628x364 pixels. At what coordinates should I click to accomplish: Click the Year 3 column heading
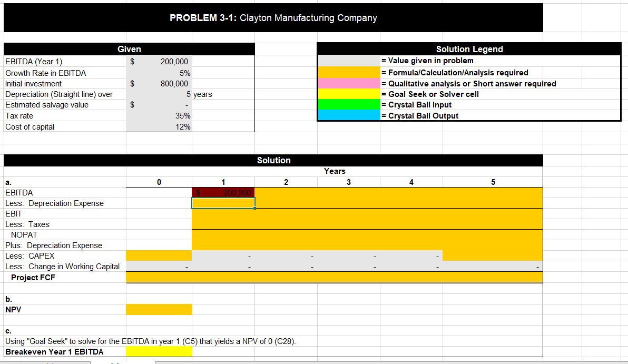click(x=348, y=182)
